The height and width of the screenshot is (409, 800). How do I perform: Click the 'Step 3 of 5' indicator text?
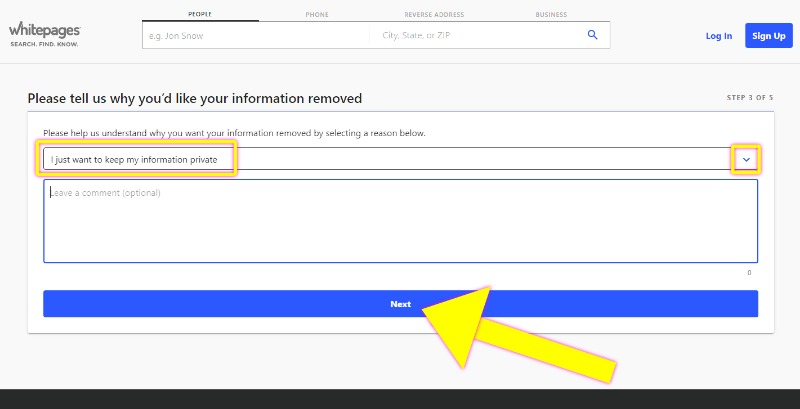point(750,97)
